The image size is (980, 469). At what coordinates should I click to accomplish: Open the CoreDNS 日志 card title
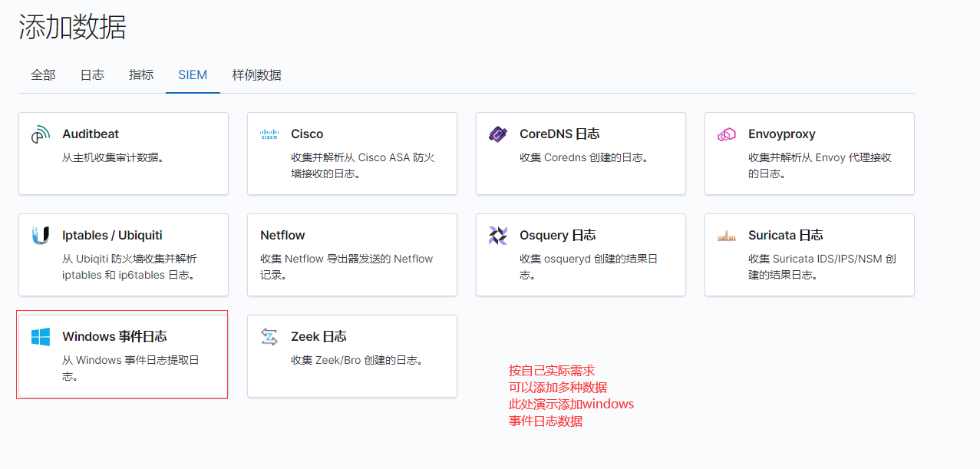[559, 134]
